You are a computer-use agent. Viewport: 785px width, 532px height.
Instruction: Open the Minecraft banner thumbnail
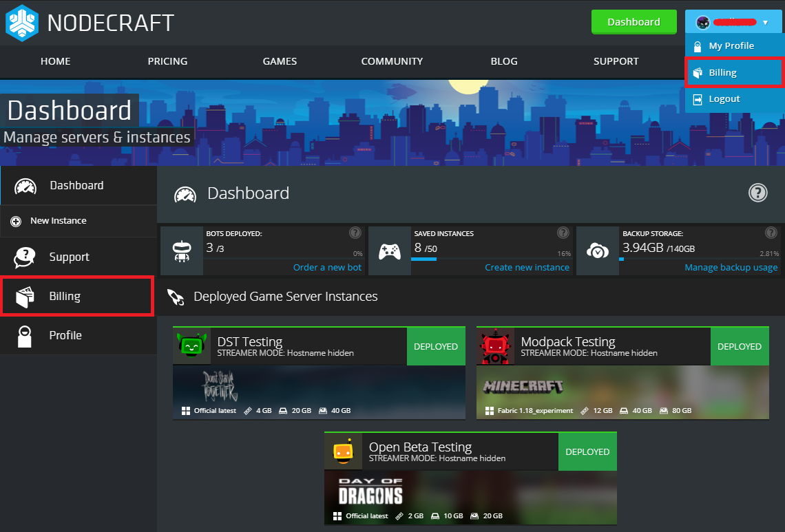pos(622,392)
